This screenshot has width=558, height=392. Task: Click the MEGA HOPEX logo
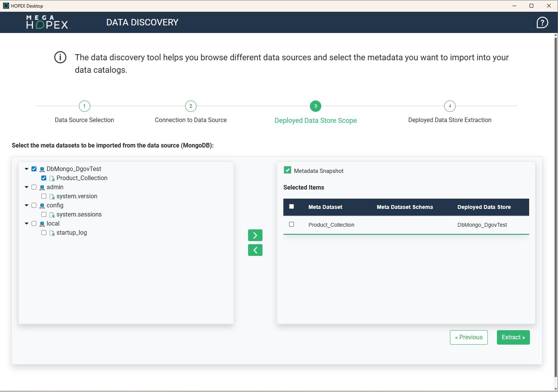pyautogui.click(x=47, y=22)
